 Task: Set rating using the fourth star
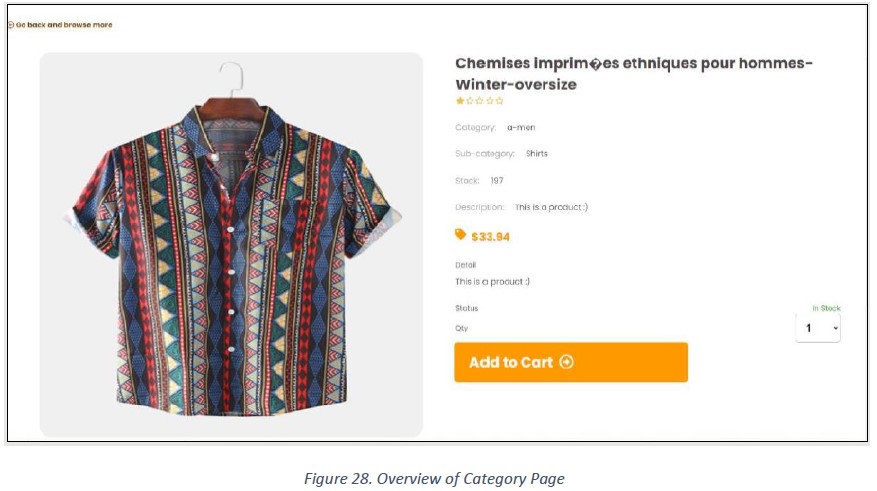pyautogui.click(x=489, y=101)
